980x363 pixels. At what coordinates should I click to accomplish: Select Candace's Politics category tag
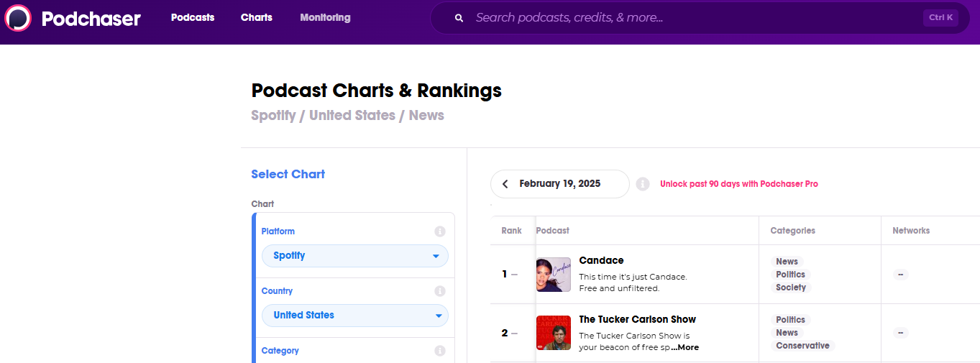point(791,275)
